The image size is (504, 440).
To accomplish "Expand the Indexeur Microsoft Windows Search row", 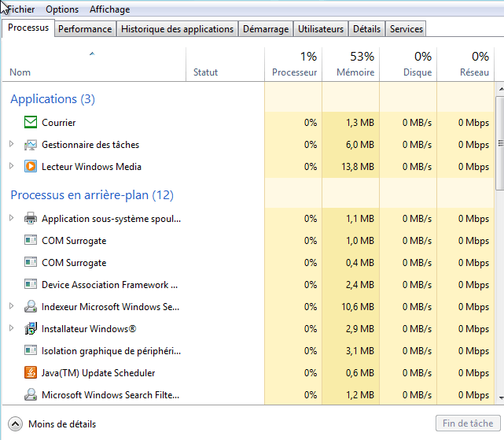I will tap(12, 305).
